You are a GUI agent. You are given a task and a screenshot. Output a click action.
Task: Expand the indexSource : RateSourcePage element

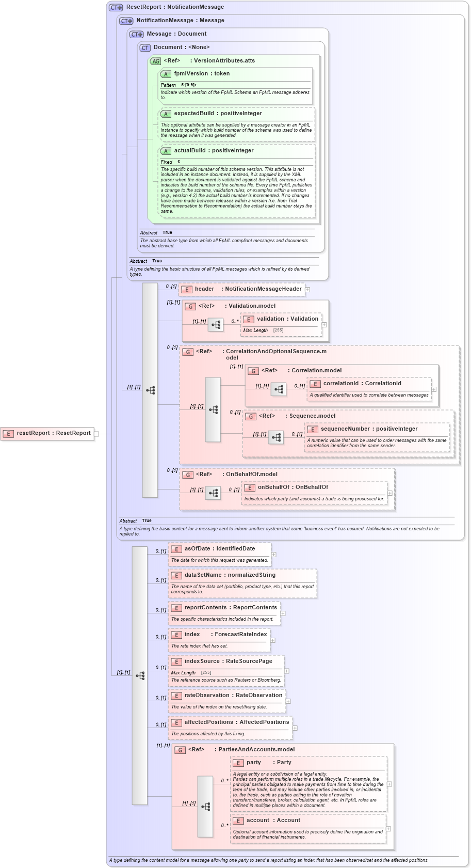click(286, 671)
